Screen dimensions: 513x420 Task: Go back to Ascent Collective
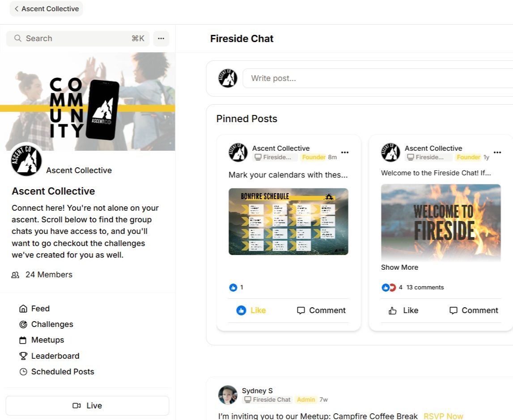(47, 9)
